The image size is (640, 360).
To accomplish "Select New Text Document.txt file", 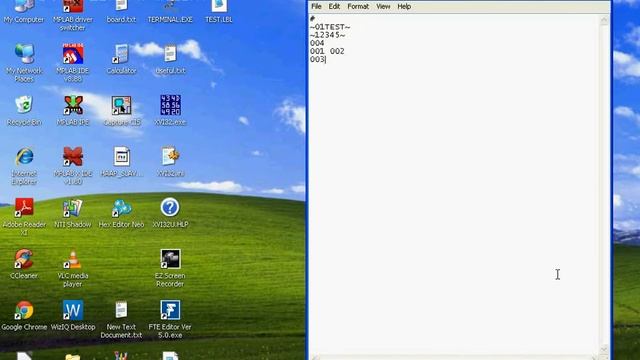I will tap(121, 320).
